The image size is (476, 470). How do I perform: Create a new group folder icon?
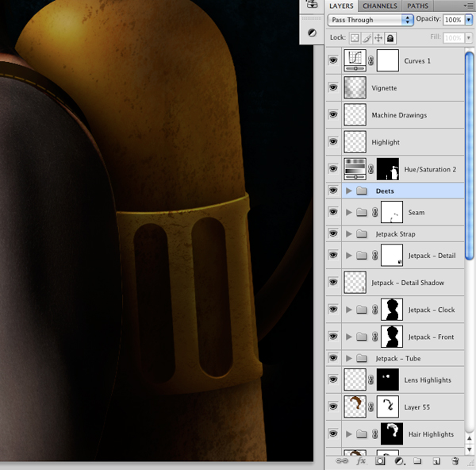click(x=417, y=461)
